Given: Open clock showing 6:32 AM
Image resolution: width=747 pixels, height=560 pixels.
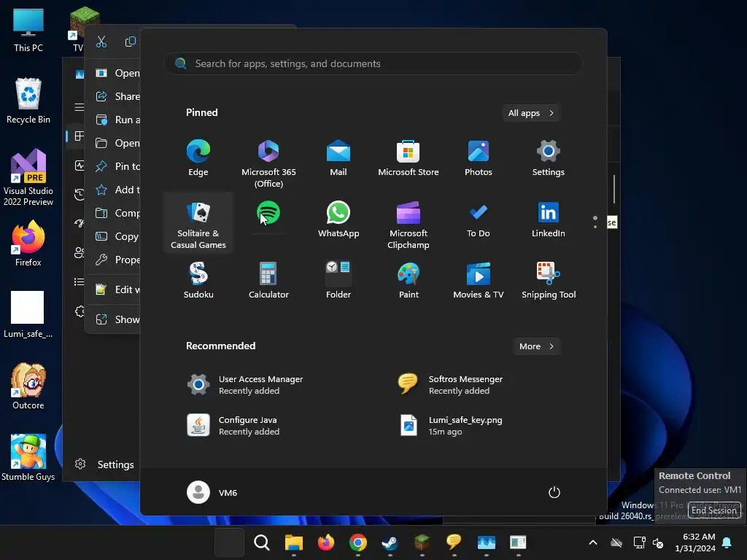Looking at the screenshot, I should [x=695, y=542].
